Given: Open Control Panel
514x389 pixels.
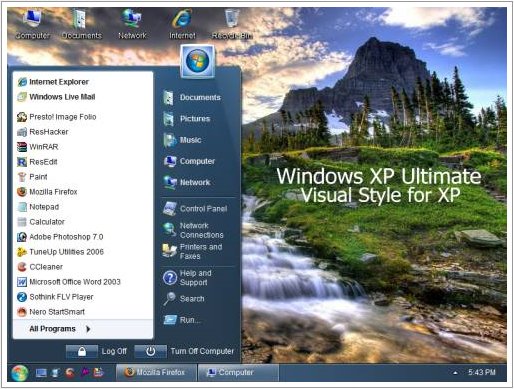Looking at the screenshot, I should 195,209.
